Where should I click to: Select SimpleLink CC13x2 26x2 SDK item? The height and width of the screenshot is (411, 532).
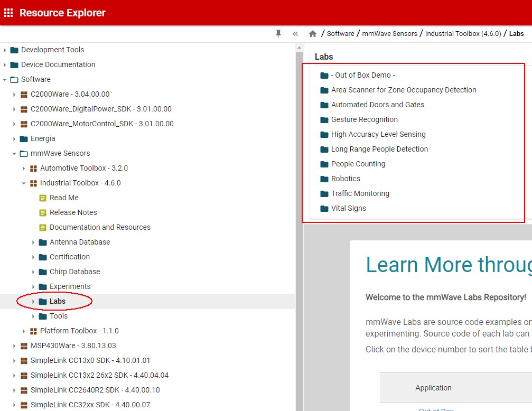click(99, 376)
